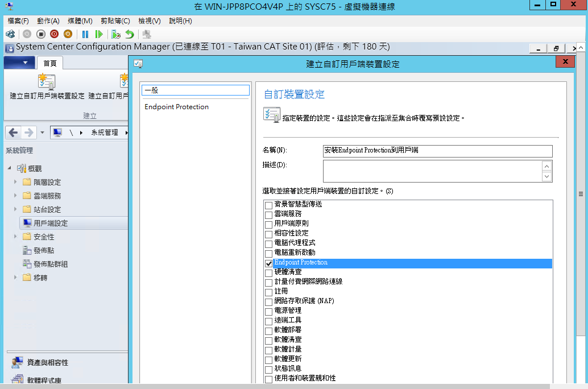588x389 pixels.
Task: Click the back navigation arrow
Action: point(13,133)
